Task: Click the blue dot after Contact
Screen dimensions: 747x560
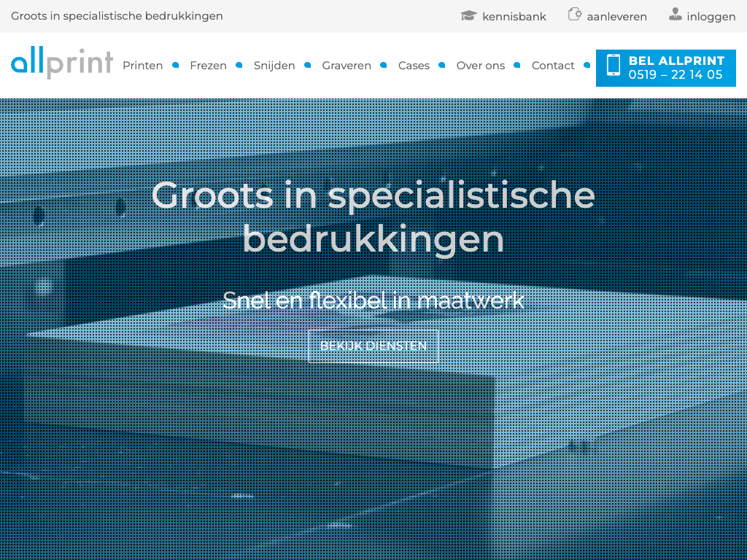Action: click(587, 65)
